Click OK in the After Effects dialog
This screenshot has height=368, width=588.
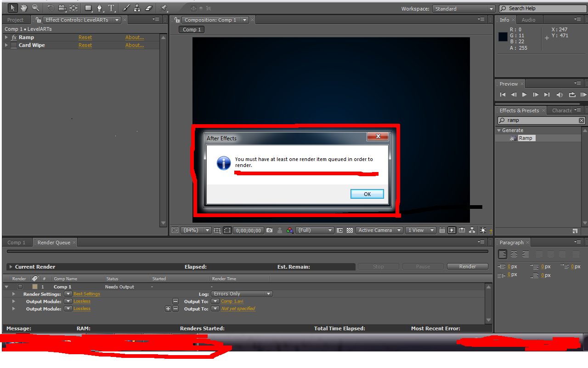[x=367, y=194]
